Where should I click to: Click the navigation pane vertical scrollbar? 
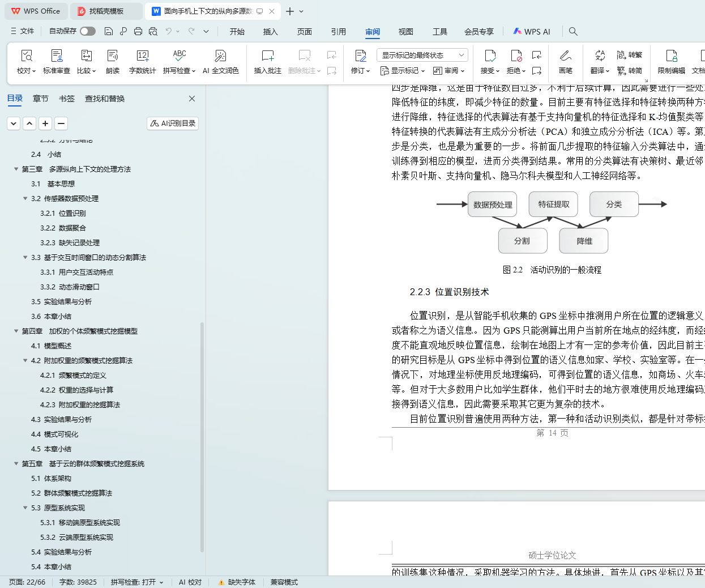[202, 436]
